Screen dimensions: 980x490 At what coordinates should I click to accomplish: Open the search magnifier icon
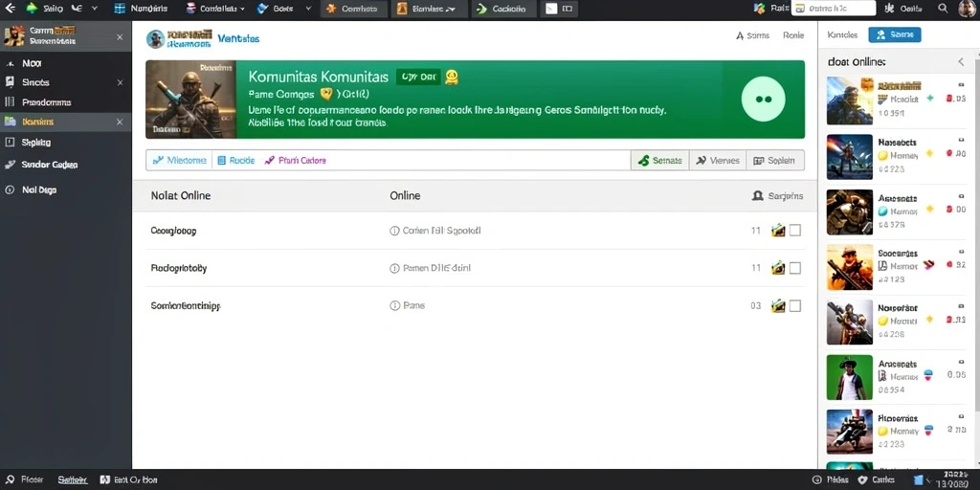click(x=943, y=9)
